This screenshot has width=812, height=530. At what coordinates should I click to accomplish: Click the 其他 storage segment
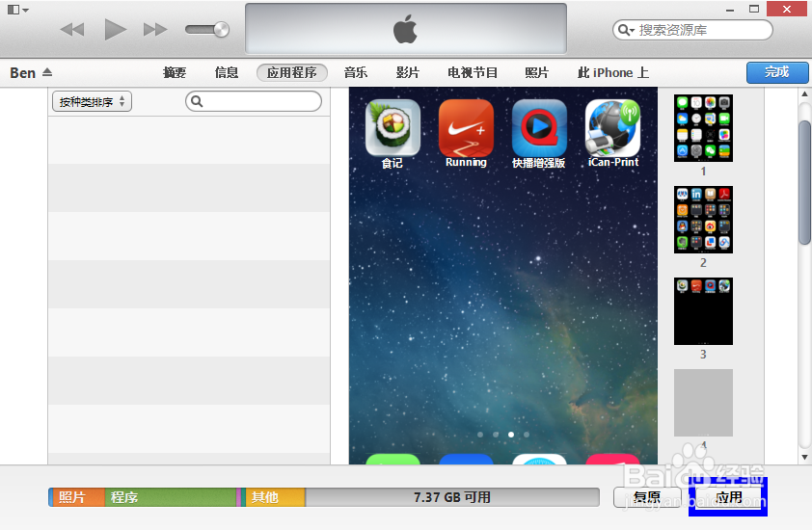[275, 497]
